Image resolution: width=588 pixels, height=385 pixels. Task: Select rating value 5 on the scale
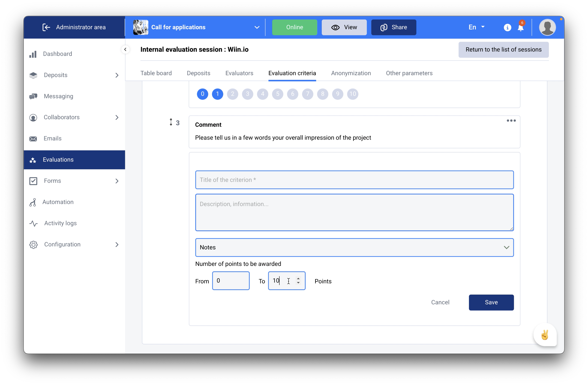277,94
